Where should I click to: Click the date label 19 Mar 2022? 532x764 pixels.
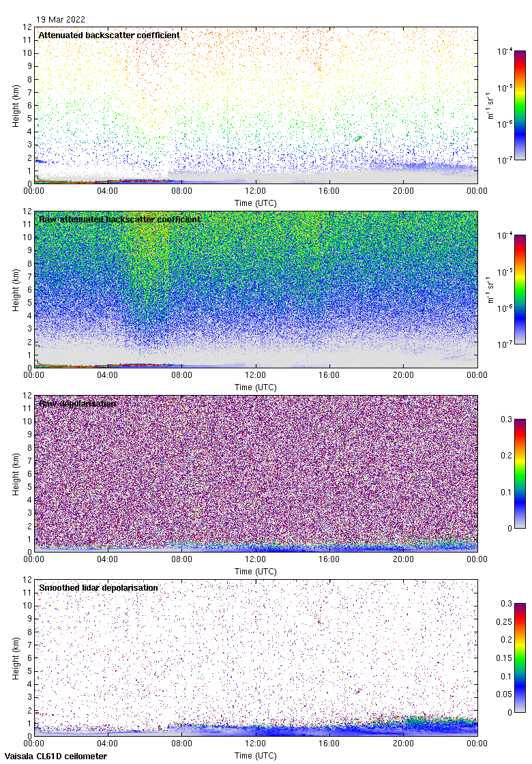tap(61, 20)
